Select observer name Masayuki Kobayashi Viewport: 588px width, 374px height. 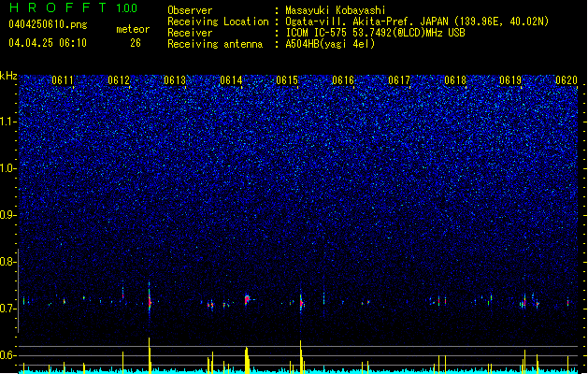336,10
